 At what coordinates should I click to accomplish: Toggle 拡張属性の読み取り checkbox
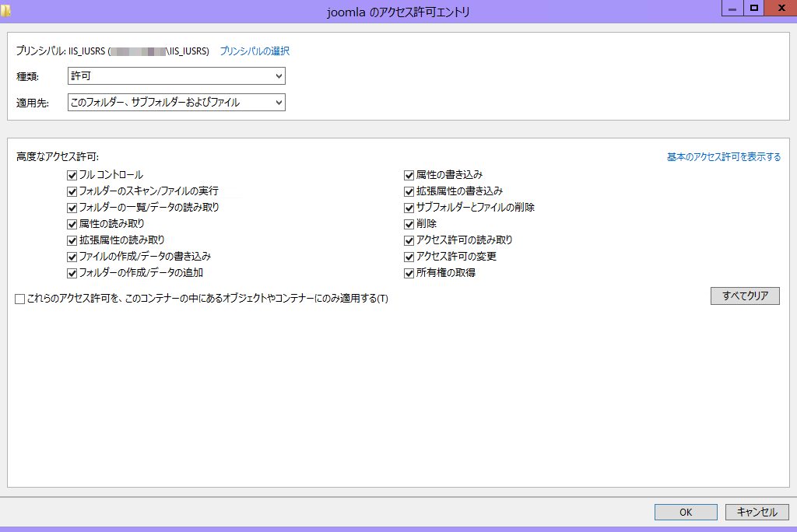coord(72,240)
